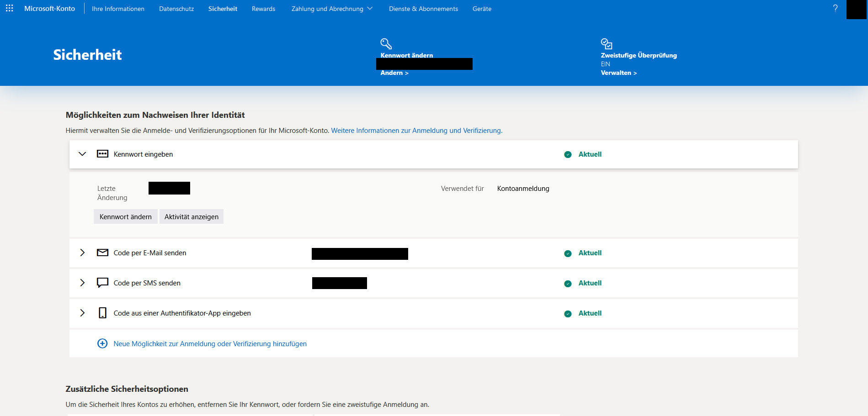The width and height of the screenshot is (868, 416).
Task: Click the Aktivität anzeigen button
Action: pyautogui.click(x=192, y=216)
